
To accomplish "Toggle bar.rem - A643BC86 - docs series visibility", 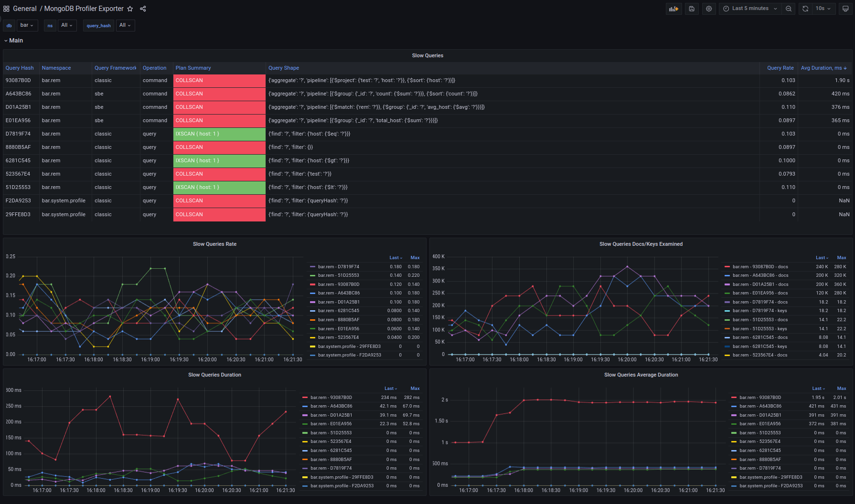I will (x=760, y=275).
